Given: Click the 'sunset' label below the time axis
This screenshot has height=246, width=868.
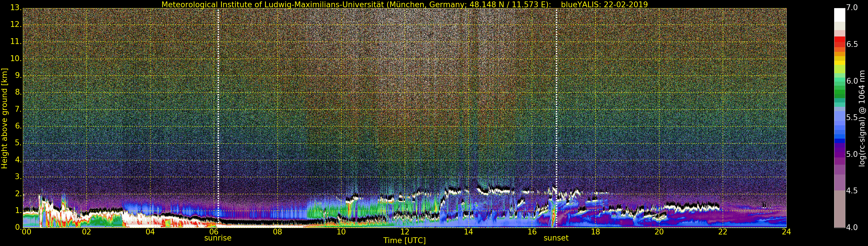Looking at the screenshot, I should 556,238.
